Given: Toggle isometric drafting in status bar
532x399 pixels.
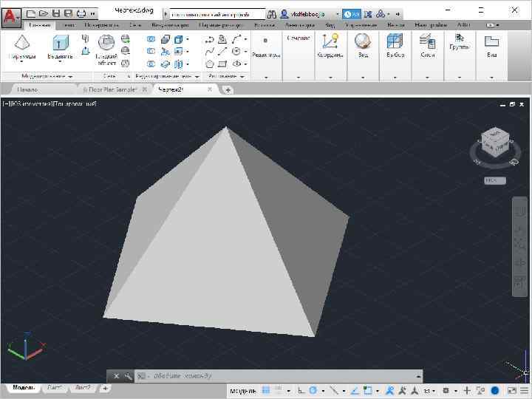Looking at the screenshot, I should 334,391.
